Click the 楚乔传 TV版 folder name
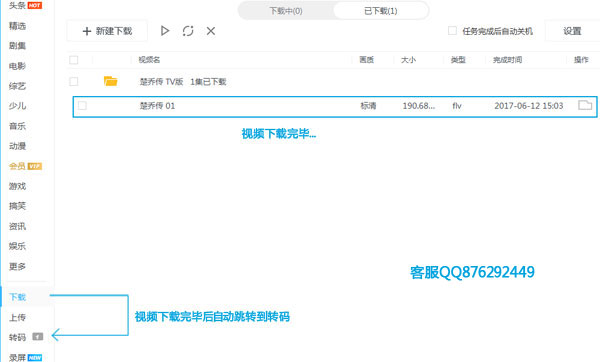Viewport: 600px width, 362px height. [161, 82]
